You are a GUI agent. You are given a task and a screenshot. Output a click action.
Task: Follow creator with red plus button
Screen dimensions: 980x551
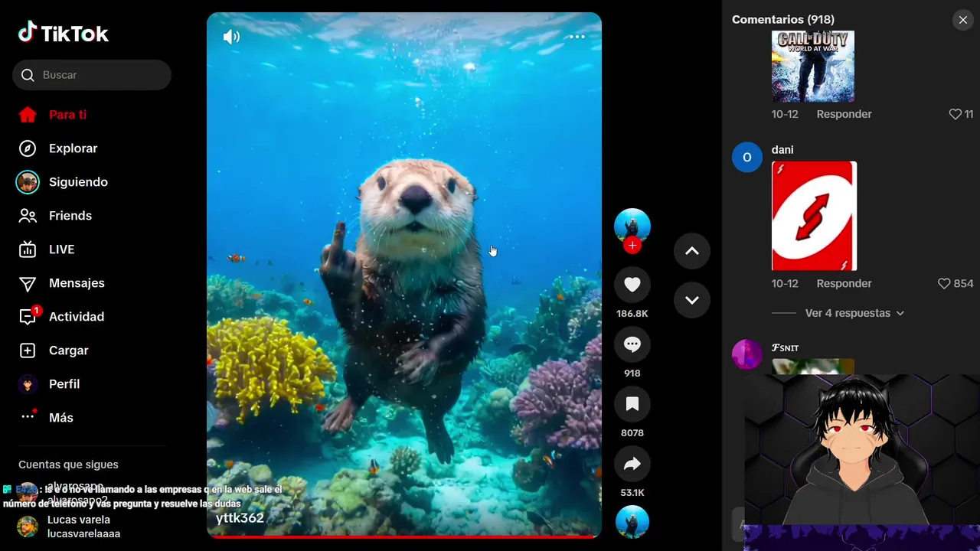pyautogui.click(x=632, y=246)
